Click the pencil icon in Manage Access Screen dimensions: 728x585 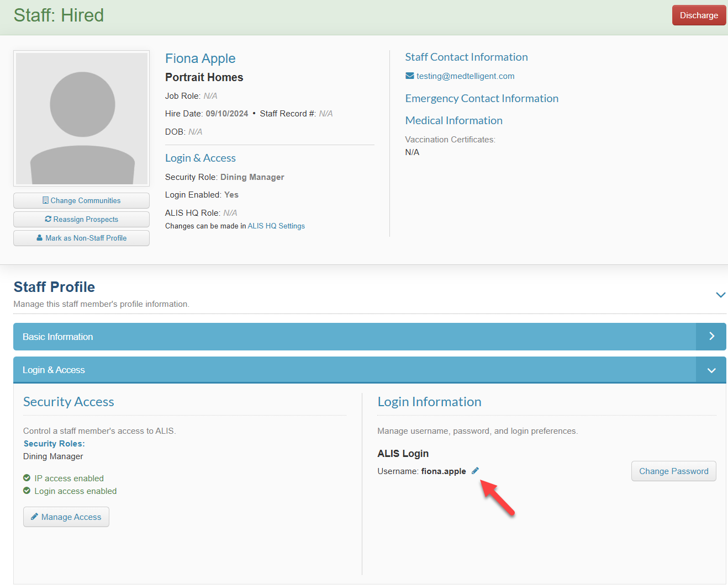(34, 517)
